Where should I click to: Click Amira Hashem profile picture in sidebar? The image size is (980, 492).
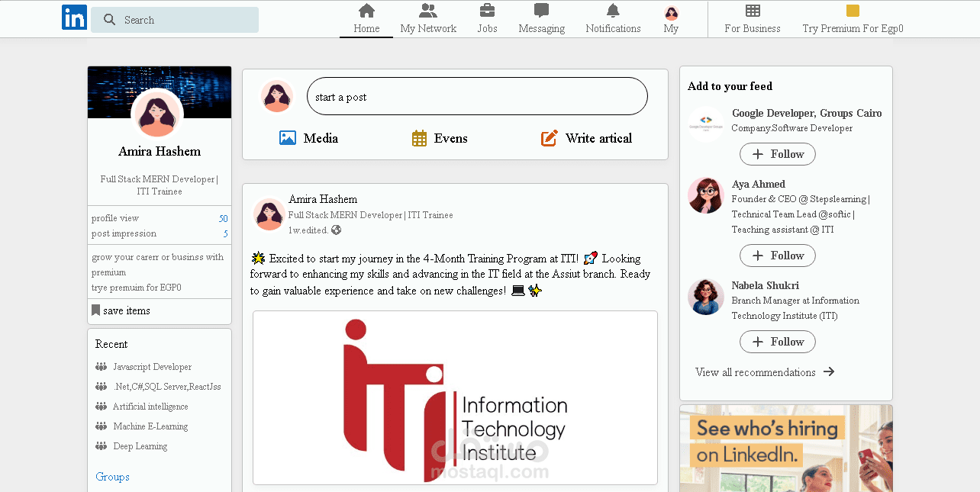pos(157,114)
